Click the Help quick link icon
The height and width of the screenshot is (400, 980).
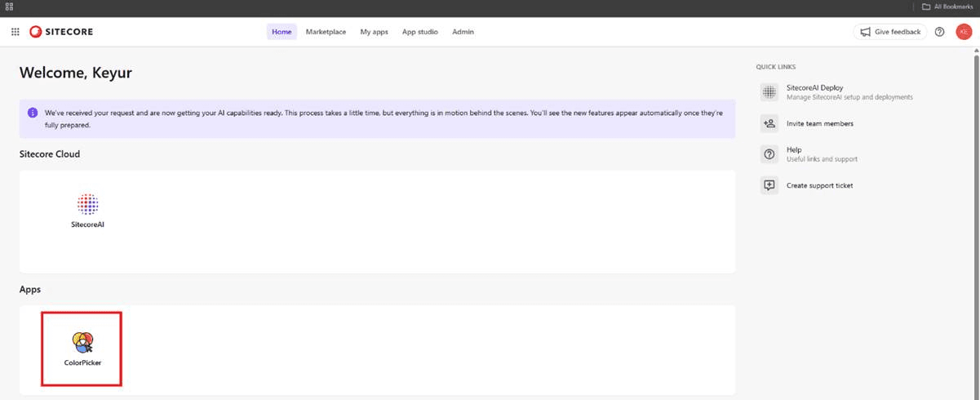click(769, 154)
